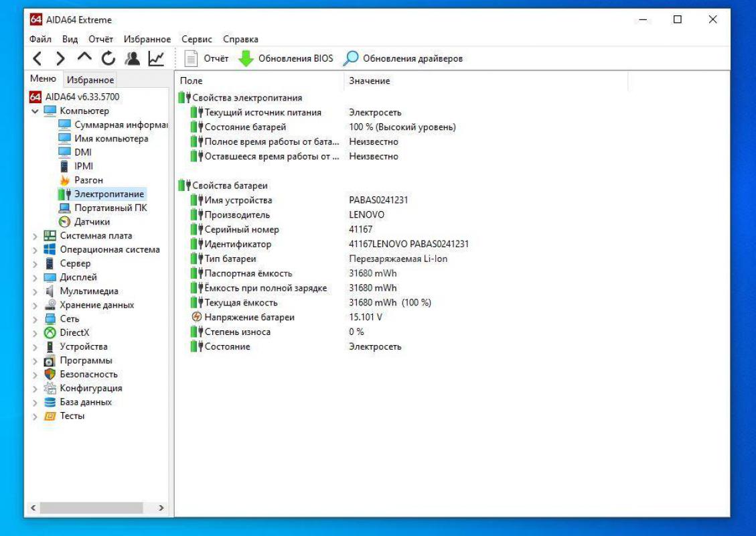Go up one level with Up arrow
The width and height of the screenshot is (756, 536).
tap(84, 58)
